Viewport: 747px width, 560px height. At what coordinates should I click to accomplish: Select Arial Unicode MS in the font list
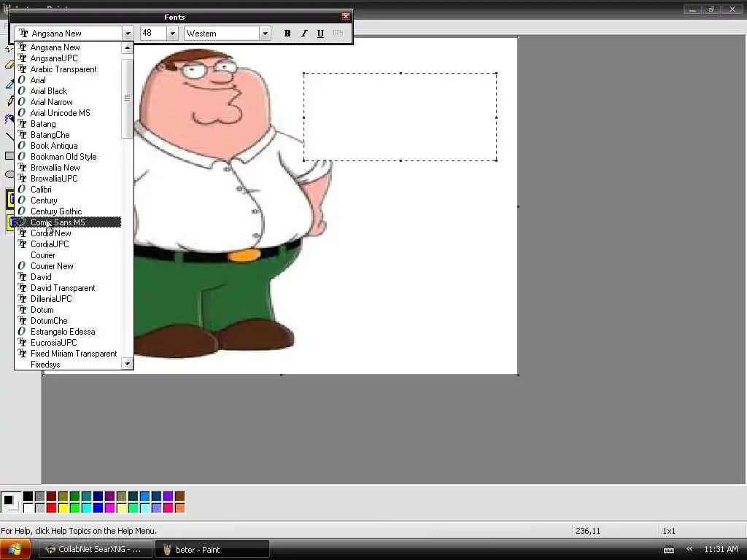click(x=68, y=113)
